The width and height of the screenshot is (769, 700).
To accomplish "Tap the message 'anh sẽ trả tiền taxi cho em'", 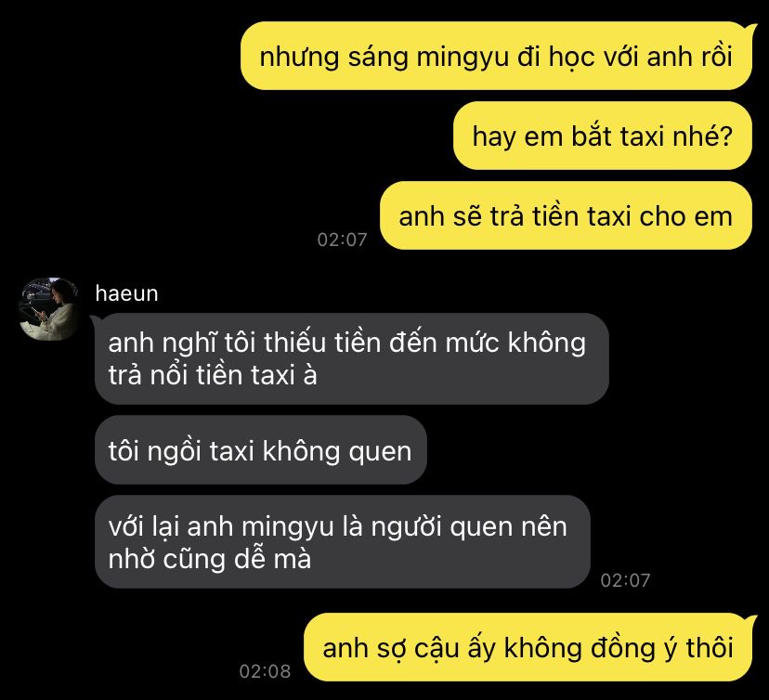I will [566, 215].
